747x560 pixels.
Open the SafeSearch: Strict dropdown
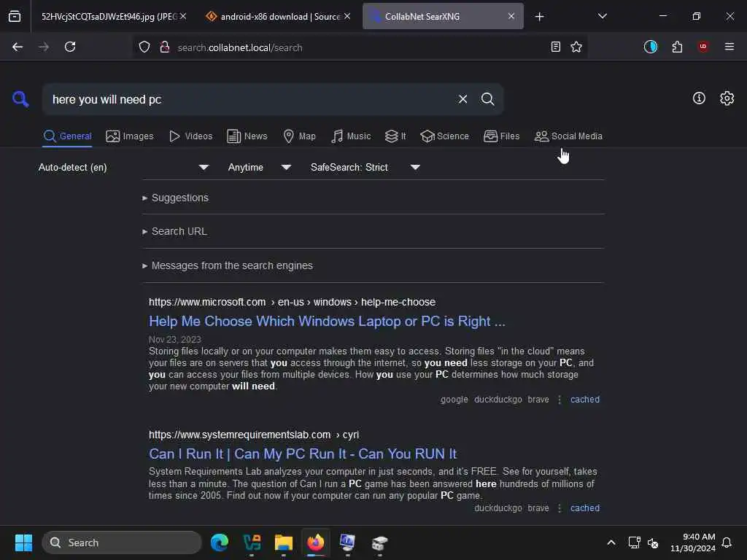365,167
